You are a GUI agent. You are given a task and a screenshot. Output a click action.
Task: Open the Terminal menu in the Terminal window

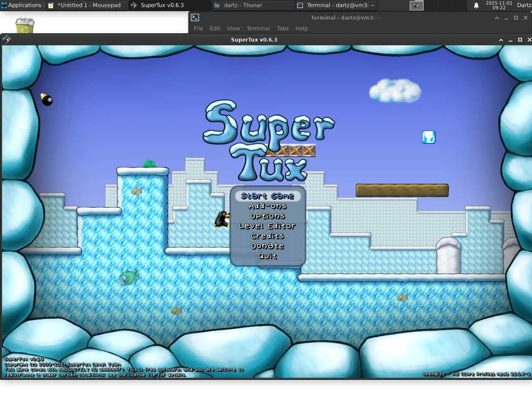point(258,28)
